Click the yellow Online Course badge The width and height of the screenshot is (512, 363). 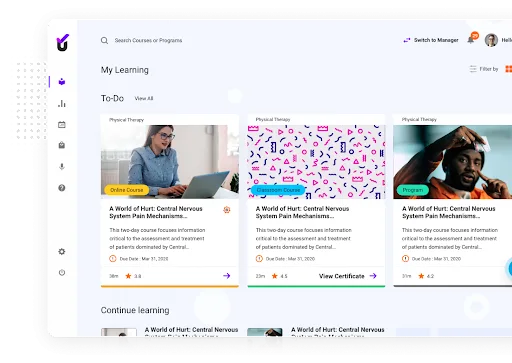pyautogui.click(x=126, y=190)
